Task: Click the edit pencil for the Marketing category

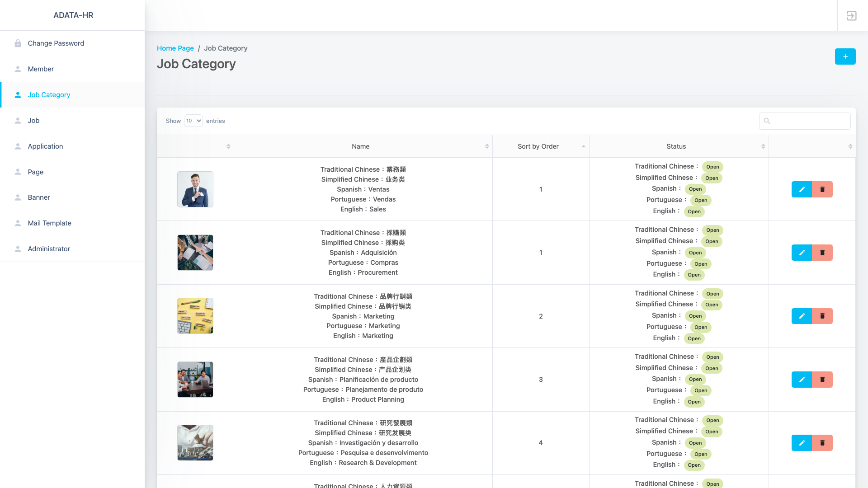Action: [802, 316]
